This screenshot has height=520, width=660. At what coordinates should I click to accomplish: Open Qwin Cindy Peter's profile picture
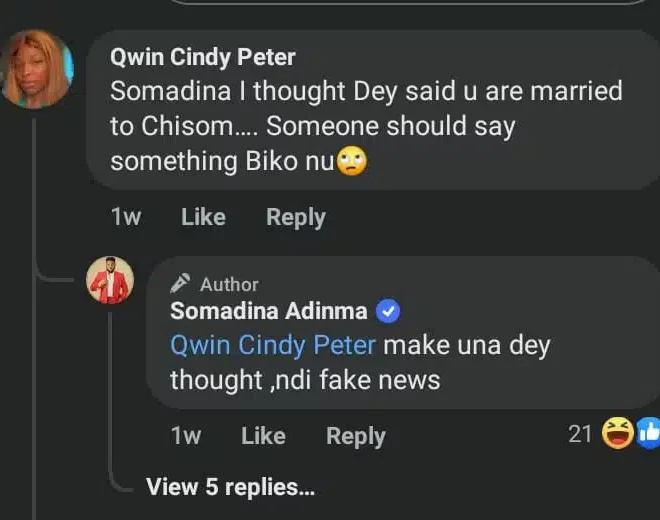point(37,68)
